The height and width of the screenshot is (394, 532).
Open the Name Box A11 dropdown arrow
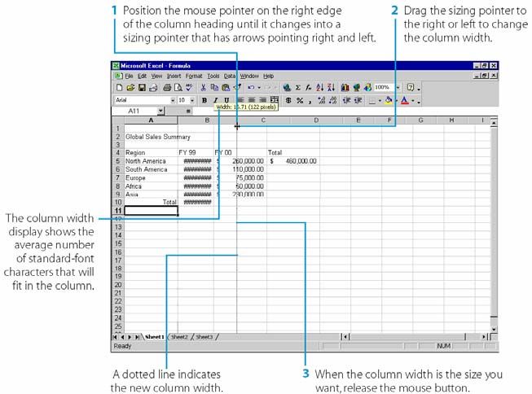pyautogui.click(x=160, y=111)
